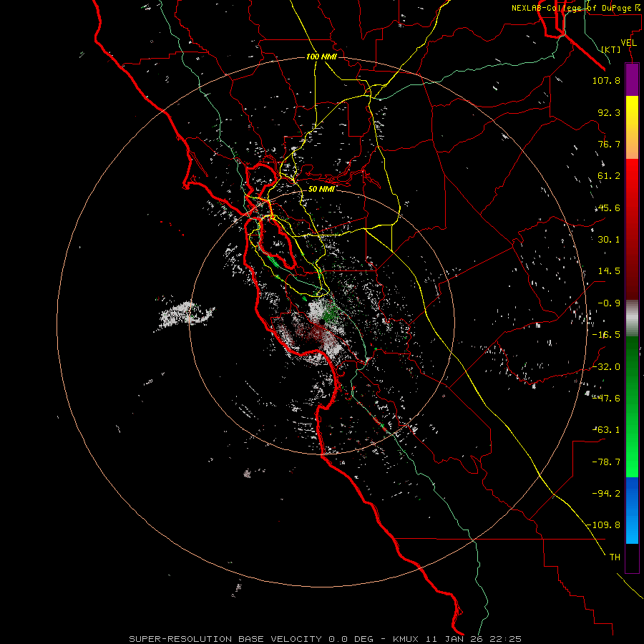Click the 50 NMI range ring label

(321, 189)
